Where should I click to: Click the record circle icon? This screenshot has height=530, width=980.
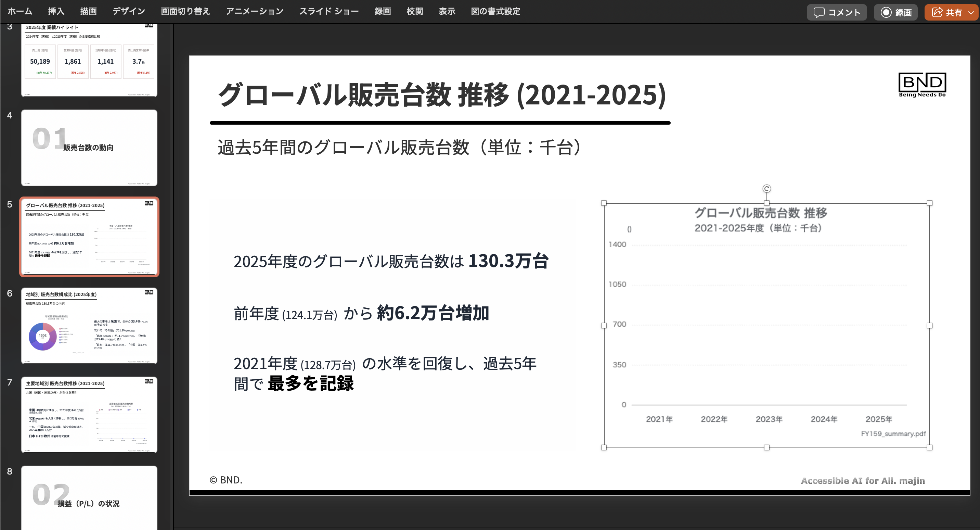tap(886, 12)
